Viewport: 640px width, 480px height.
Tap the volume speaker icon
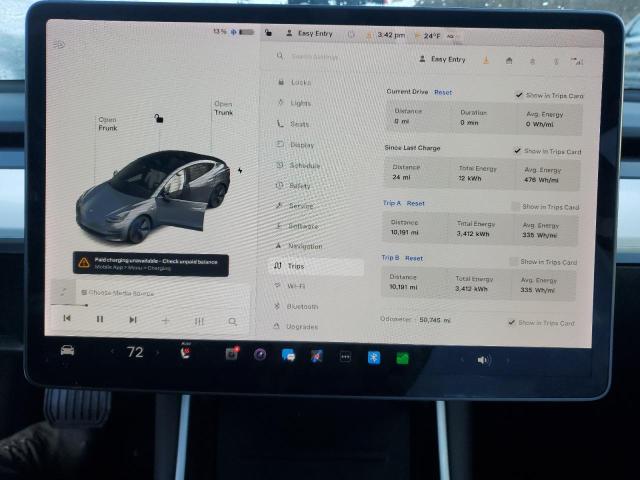pyautogui.click(x=483, y=359)
